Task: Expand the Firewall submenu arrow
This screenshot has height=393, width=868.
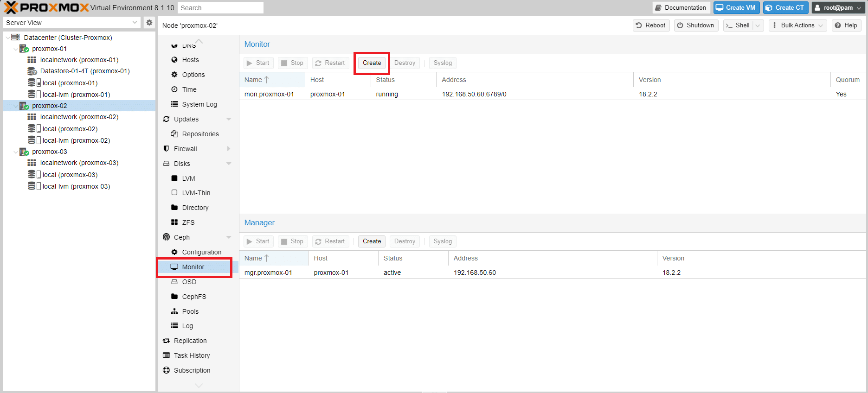Action: point(229,149)
